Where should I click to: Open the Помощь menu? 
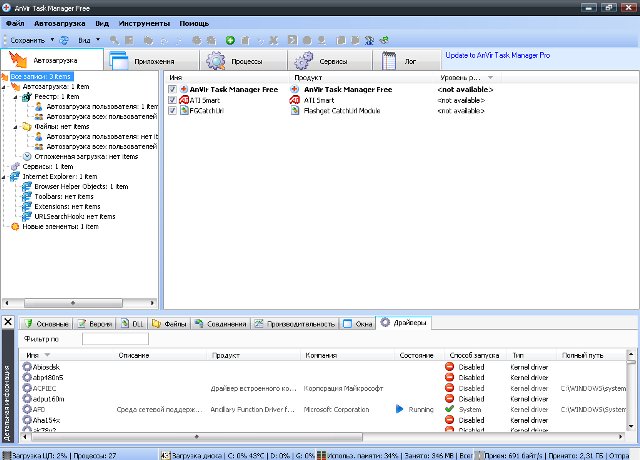pos(194,24)
